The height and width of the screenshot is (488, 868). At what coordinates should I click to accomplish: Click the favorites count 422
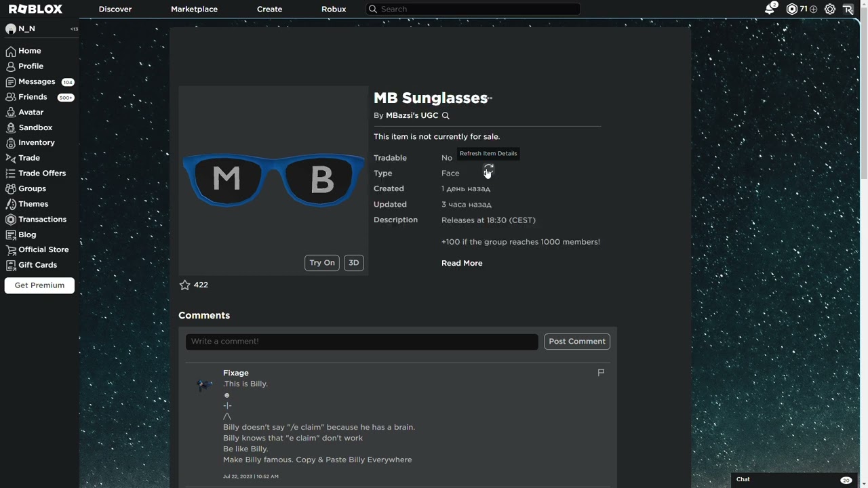pos(201,285)
